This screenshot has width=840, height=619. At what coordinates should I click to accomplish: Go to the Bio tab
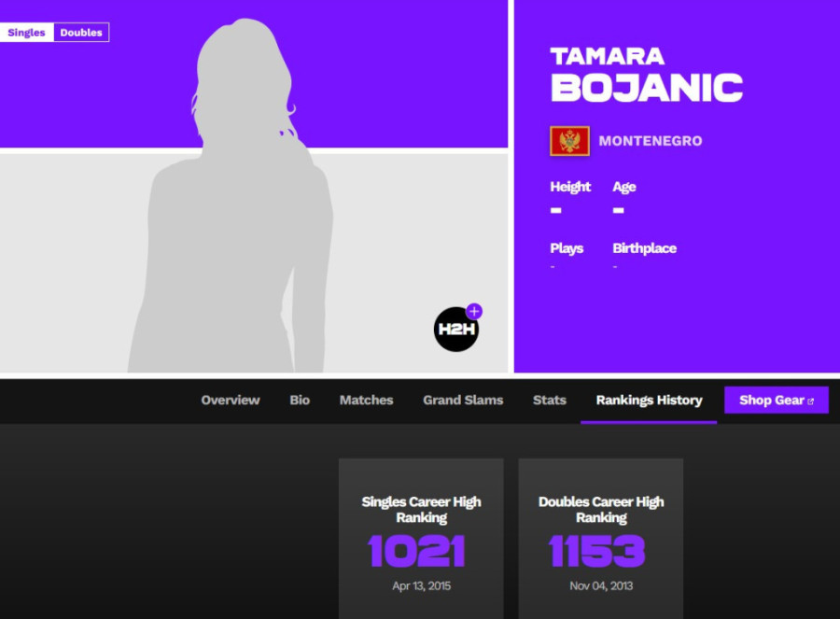coord(300,400)
